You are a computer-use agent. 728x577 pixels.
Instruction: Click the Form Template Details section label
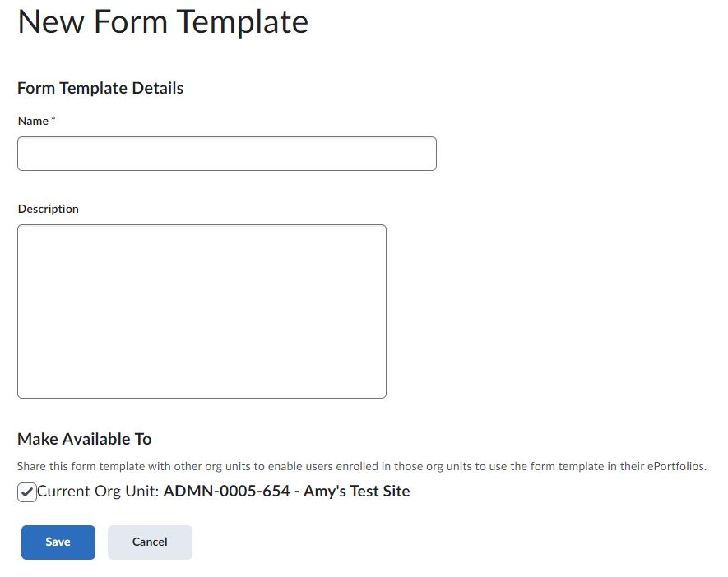pos(100,88)
